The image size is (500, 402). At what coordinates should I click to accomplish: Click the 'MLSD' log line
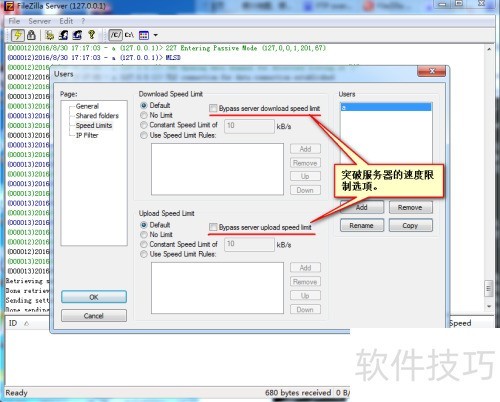(x=94, y=58)
